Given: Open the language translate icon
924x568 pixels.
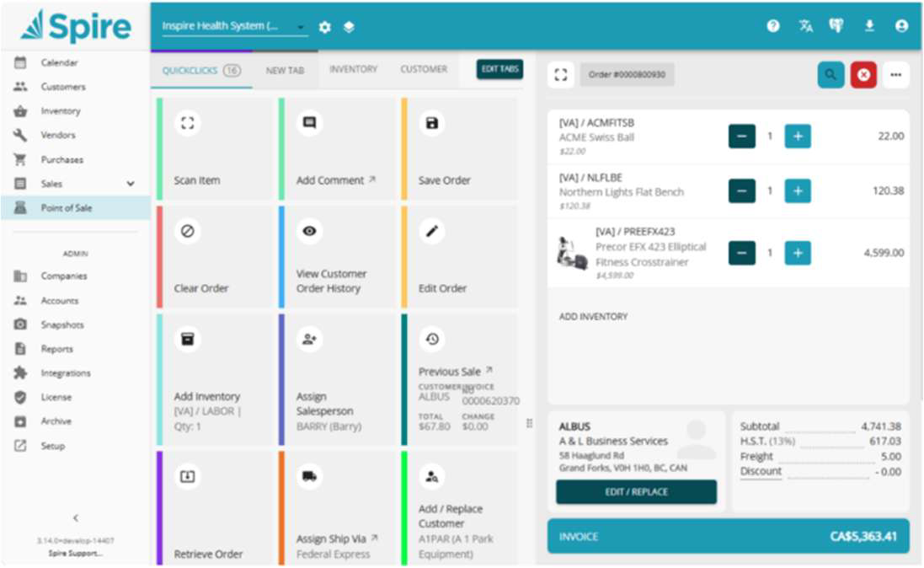Looking at the screenshot, I should (805, 26).
